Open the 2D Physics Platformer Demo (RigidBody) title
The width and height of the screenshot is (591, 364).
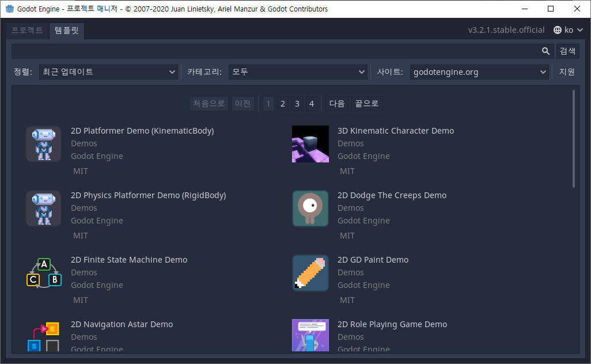tap(149, 195)
